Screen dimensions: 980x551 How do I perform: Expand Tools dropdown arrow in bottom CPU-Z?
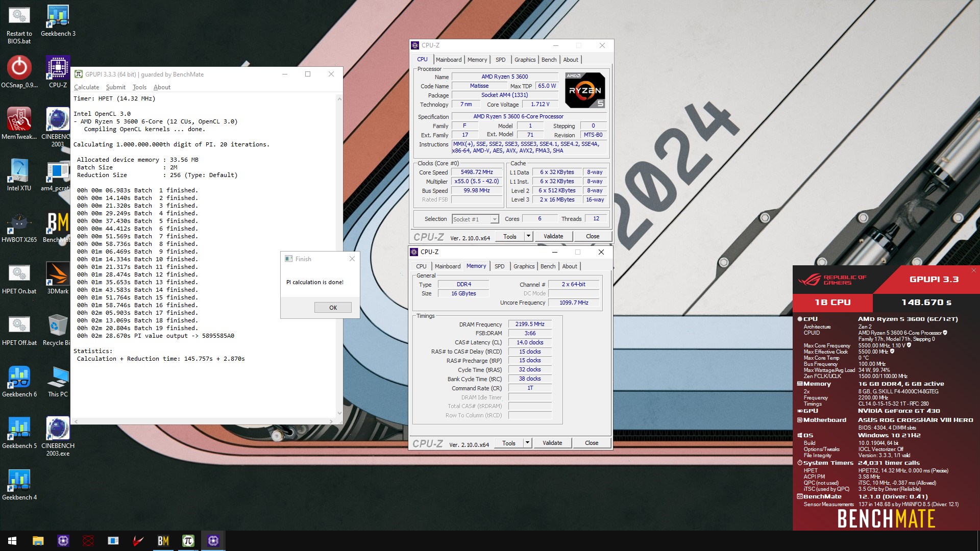coord(527,443)
